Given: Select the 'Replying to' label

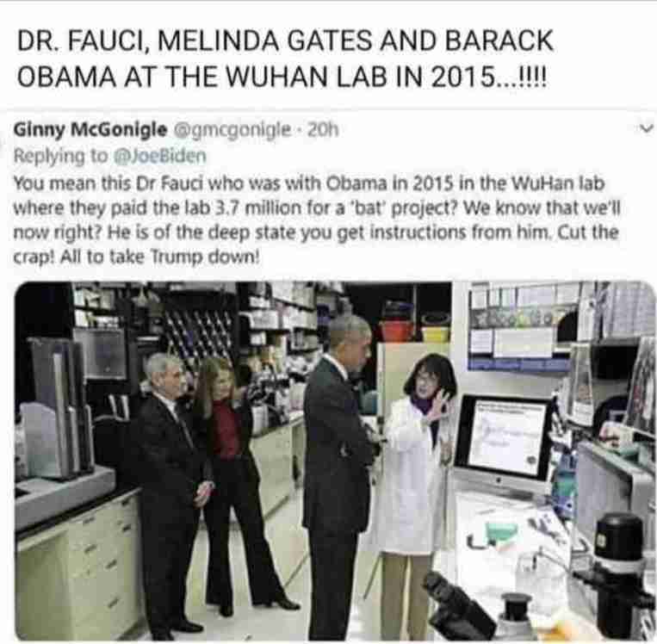Looking at the screenshot, I should [x=61, y=156].
